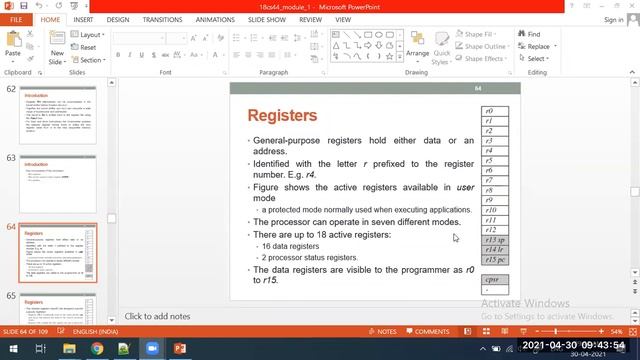640x360 pixels.
Task: Open Zoom app from the taskbar
Action: coord(152,349)
